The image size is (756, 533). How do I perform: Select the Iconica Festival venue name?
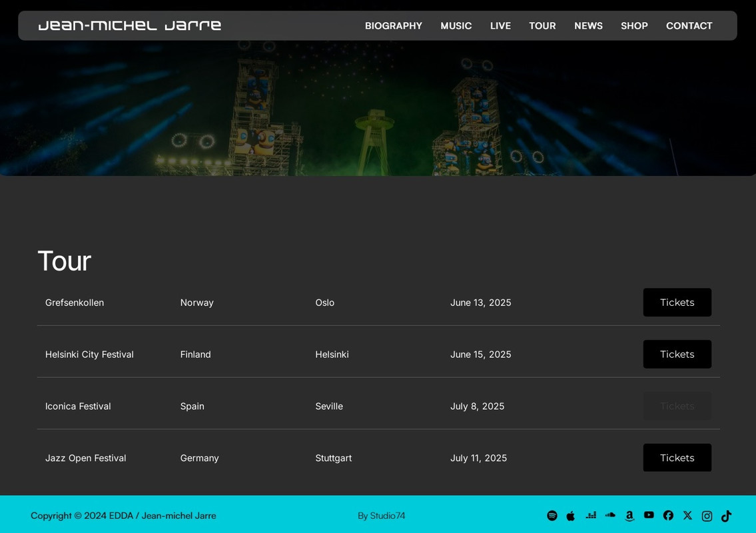pos(78,406)
